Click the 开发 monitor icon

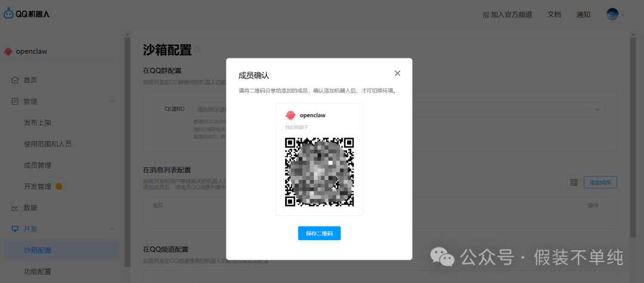pos(15,229)
